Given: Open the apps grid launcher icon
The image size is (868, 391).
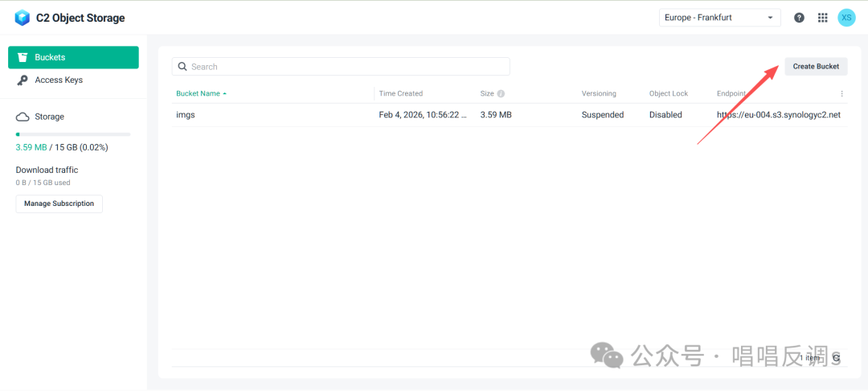Looking at the screenshot, I should (822, 18).
